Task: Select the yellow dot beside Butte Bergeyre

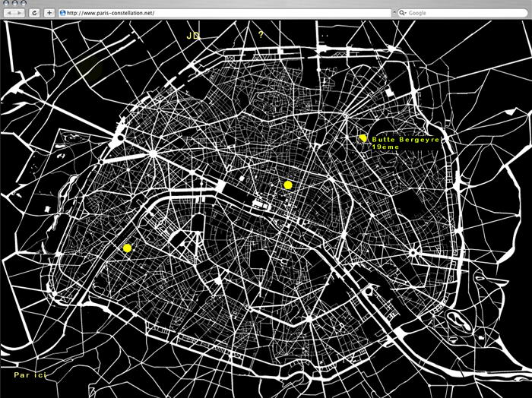Action: [x=363, y=138]
